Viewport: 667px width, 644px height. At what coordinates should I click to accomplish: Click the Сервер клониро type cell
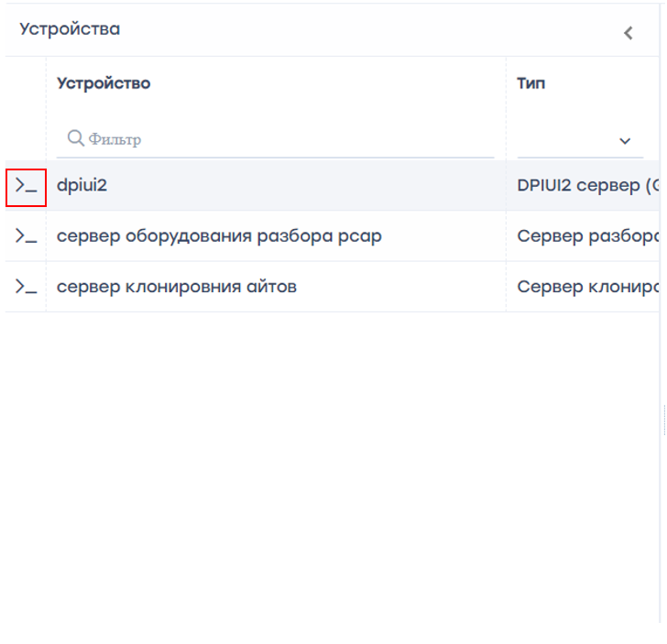[586, 287]
